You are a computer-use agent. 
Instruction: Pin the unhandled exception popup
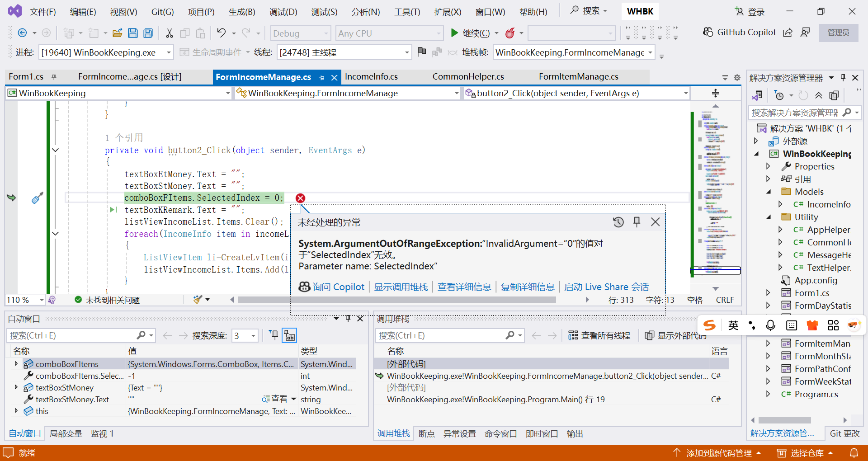[x=637, y=222]
